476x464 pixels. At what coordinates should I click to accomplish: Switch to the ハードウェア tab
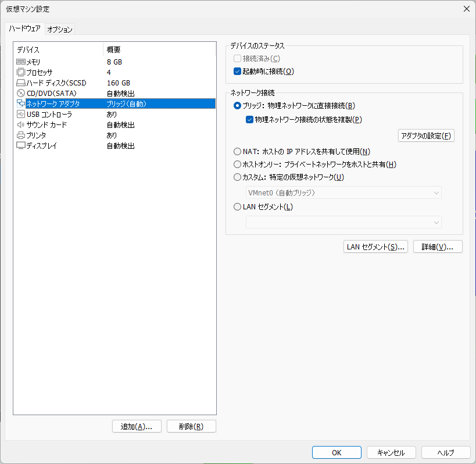point(24,28)
